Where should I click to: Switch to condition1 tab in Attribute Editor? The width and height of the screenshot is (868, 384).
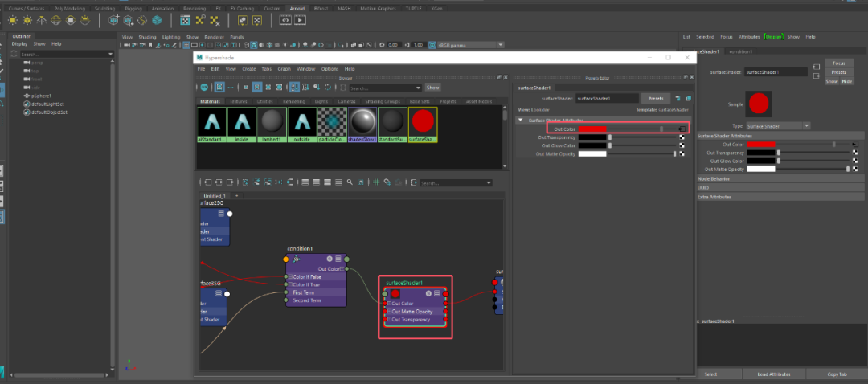741,51
